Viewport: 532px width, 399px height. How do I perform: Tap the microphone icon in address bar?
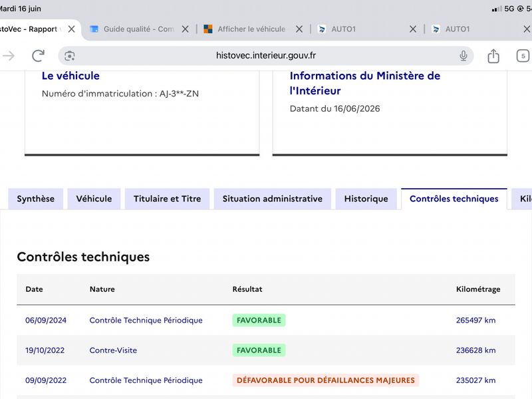463,56
